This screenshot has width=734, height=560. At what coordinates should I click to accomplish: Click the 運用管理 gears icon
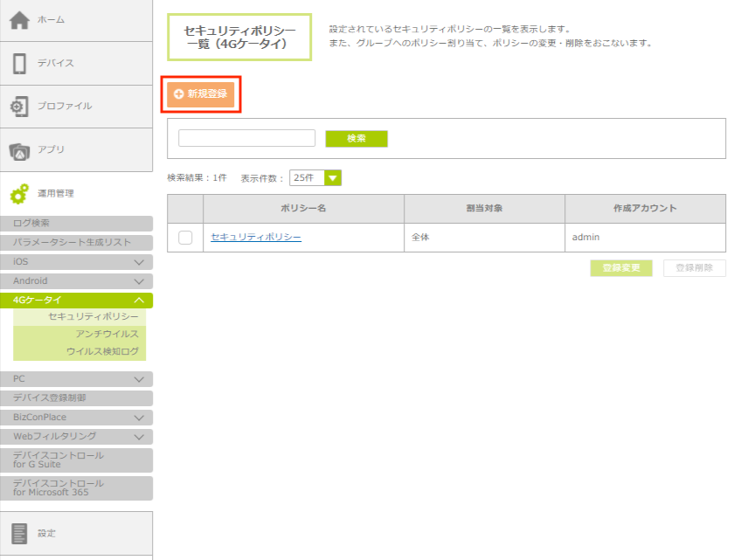click(19, 194)
